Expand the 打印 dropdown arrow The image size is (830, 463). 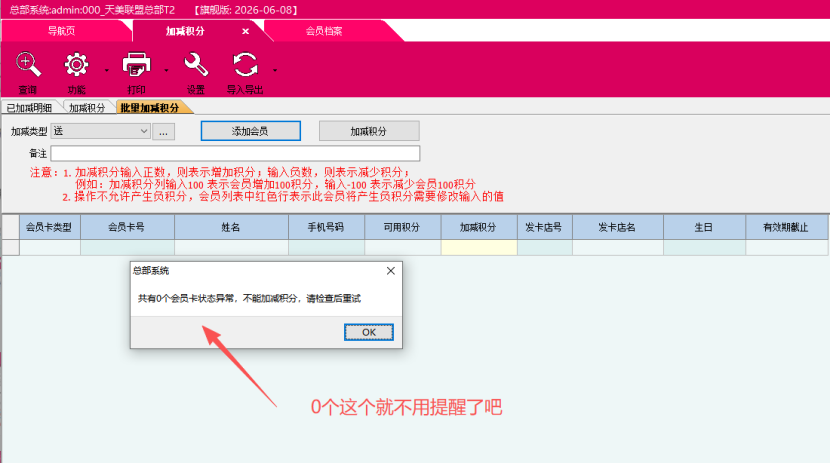point(166,70)
